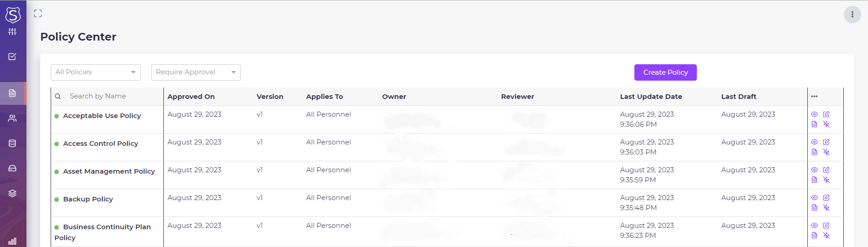Viewport: 868px width, 247px height.
Task: Open the Backup Policy link
Action: pyautogui.click(x=88, y=199)
